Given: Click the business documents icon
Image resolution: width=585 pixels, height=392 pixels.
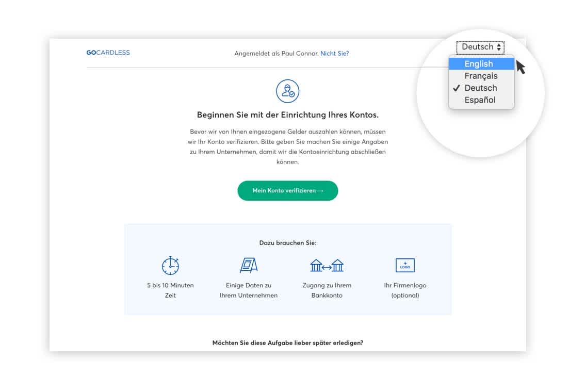Looking at the screenshot, I should 249,265.
